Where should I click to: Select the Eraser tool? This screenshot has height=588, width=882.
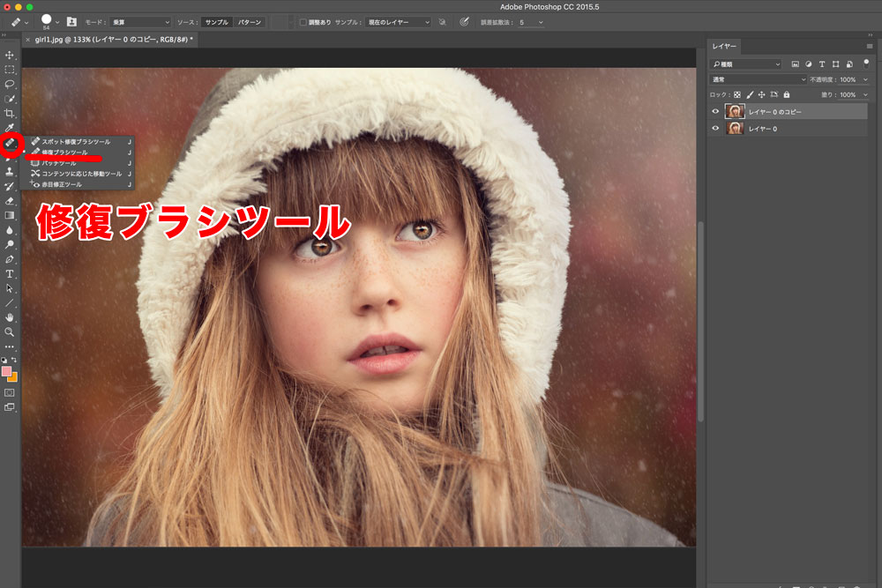[x=10, y=201]
